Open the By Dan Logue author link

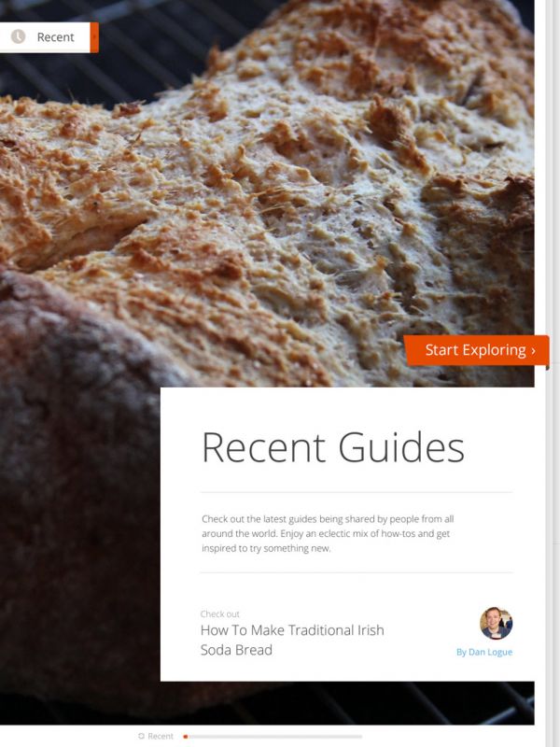click(484, 652)
